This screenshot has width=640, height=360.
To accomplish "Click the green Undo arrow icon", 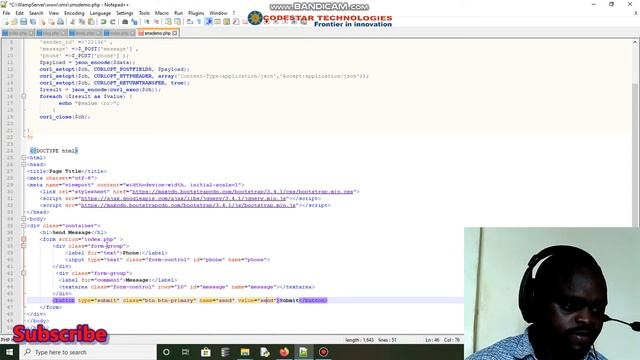I will coord(103,22).
